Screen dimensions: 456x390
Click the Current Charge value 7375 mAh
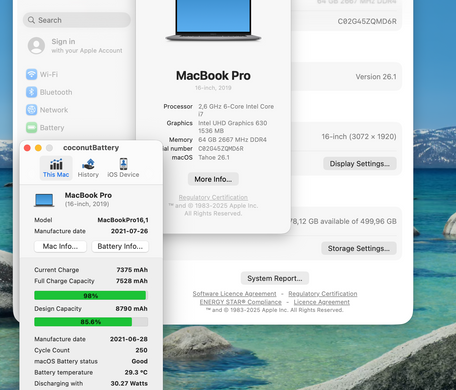click(x=132, y=270)
